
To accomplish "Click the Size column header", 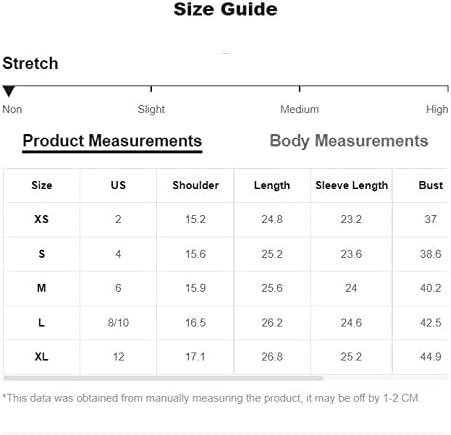I will coord(42,185).
